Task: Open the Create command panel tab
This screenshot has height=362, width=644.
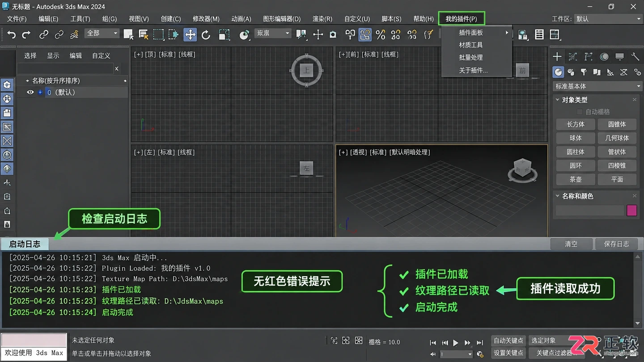Action: coord(557,57)
